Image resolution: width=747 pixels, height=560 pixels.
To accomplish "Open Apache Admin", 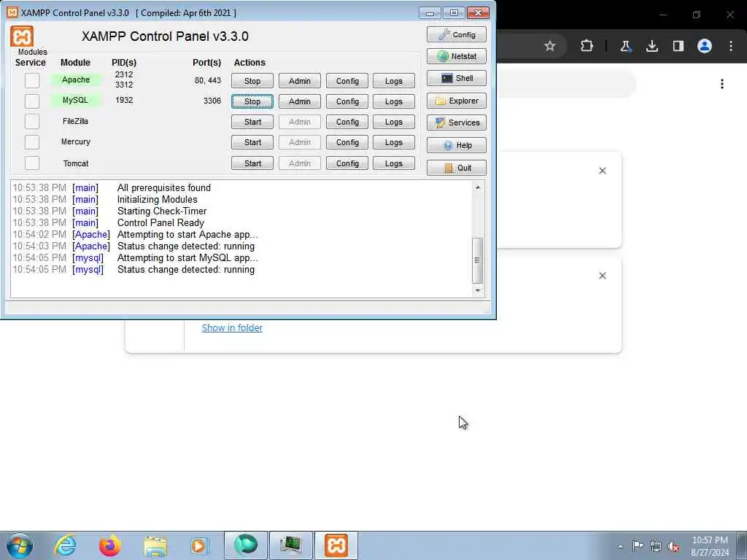I will (300, 81).
